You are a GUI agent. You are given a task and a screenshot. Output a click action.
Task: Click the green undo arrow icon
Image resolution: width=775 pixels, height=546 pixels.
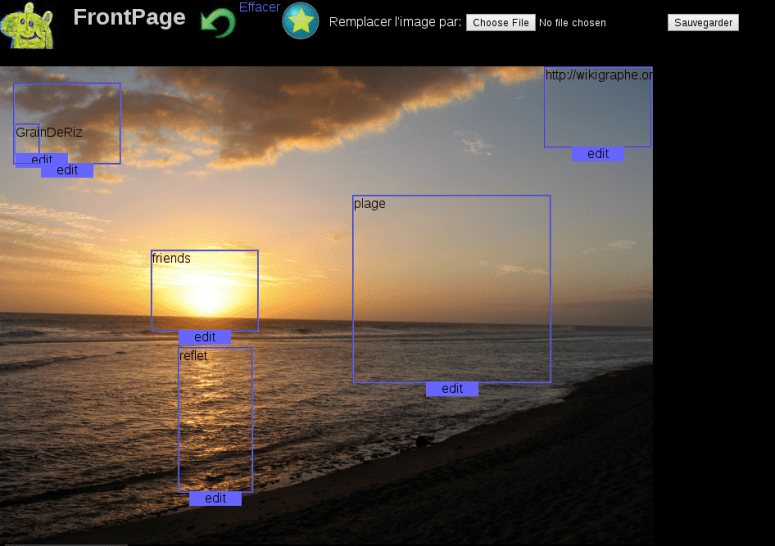pos(218,23)
